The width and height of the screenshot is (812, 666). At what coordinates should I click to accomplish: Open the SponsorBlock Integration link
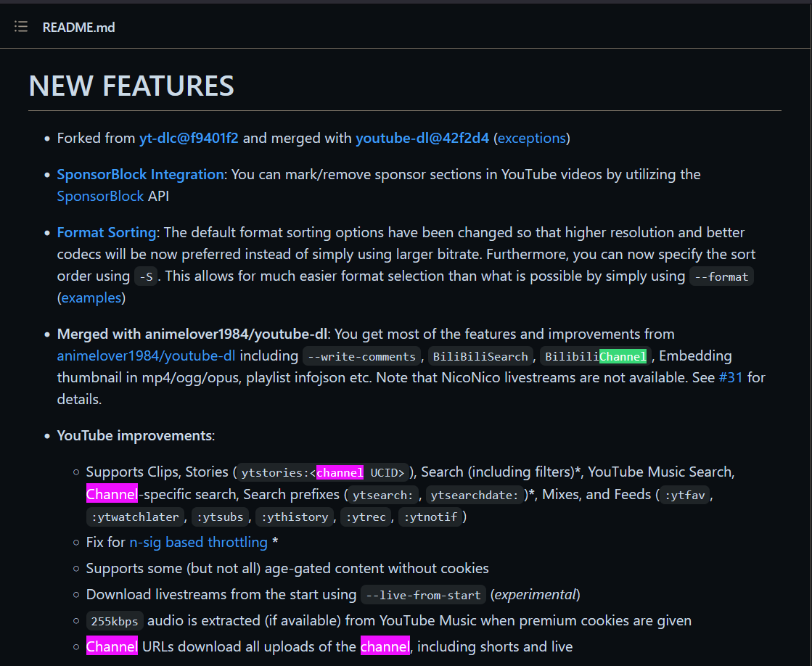coord(140,175)
